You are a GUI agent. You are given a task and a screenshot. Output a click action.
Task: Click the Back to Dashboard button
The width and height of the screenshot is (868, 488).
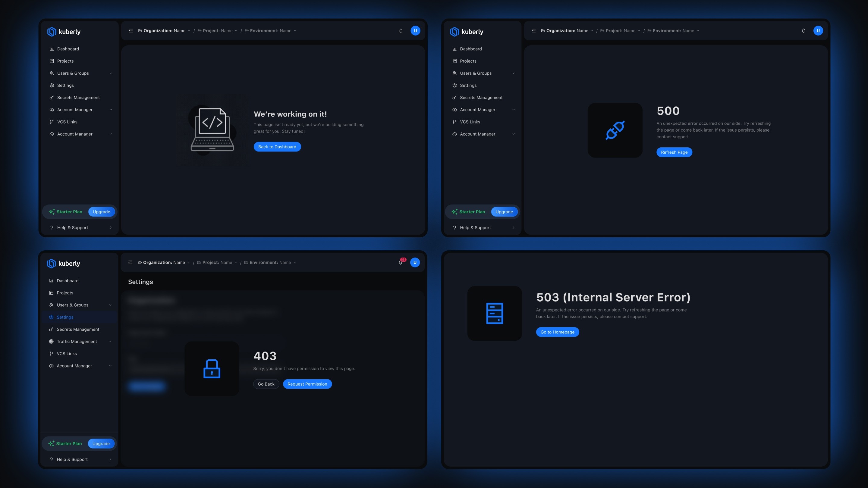277,147
